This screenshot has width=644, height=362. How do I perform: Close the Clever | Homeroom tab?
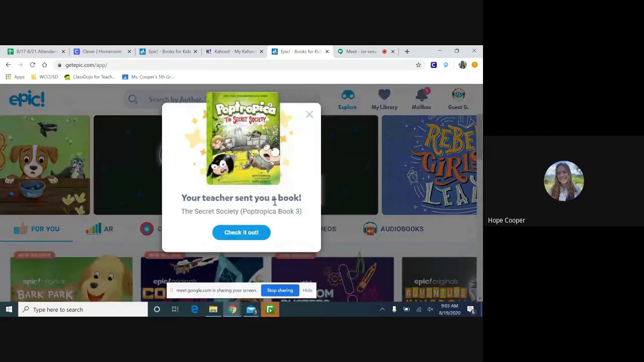point(129,51)
